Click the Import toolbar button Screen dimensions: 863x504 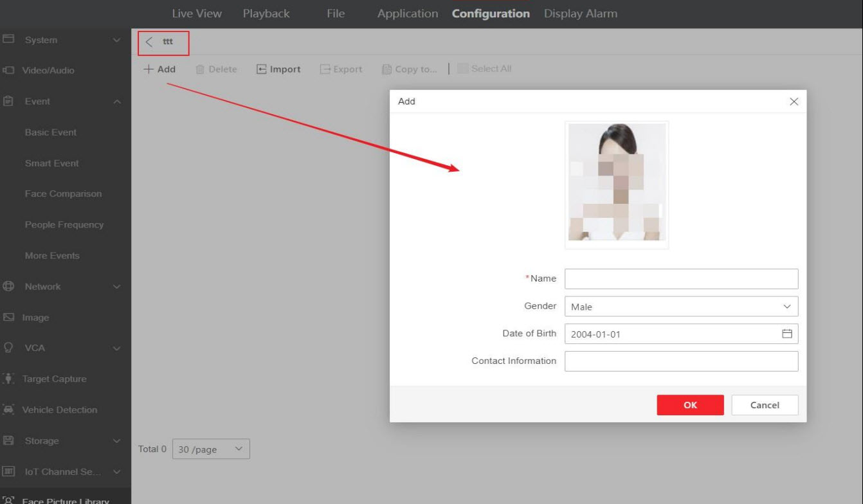278,69
